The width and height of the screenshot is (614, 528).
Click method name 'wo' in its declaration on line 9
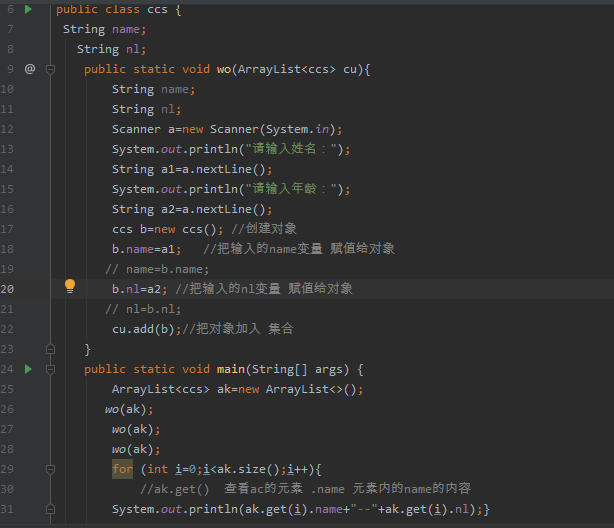click(224, 69)
